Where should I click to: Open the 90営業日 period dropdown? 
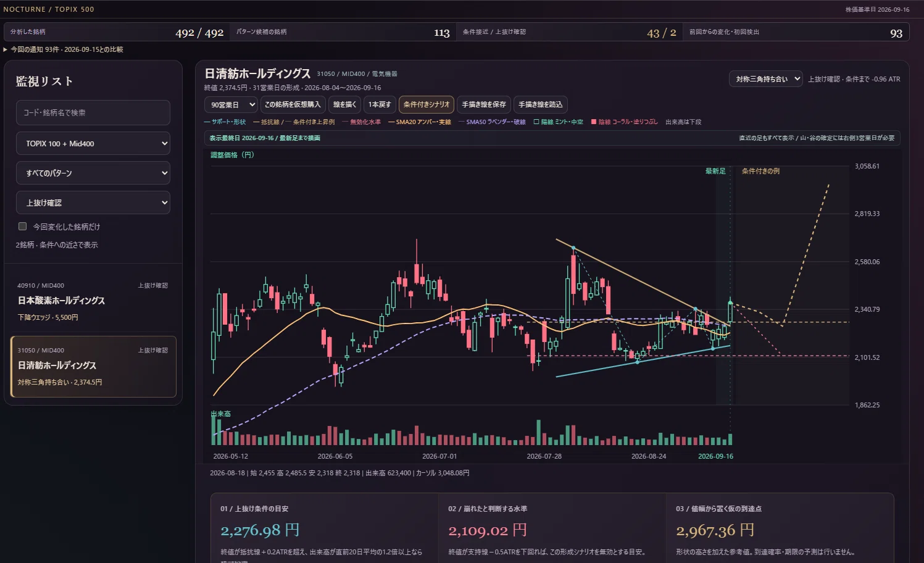click(x=231, y=105)
